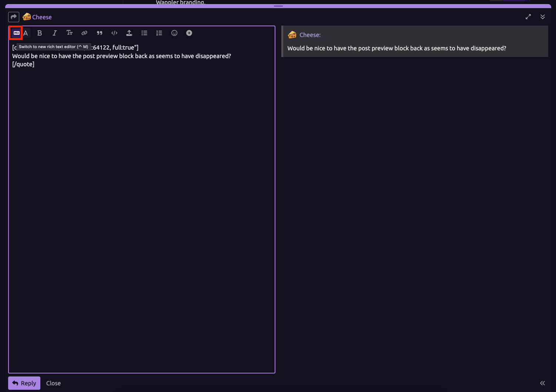Submit the post with the Reply button

(x=24, y=383)
